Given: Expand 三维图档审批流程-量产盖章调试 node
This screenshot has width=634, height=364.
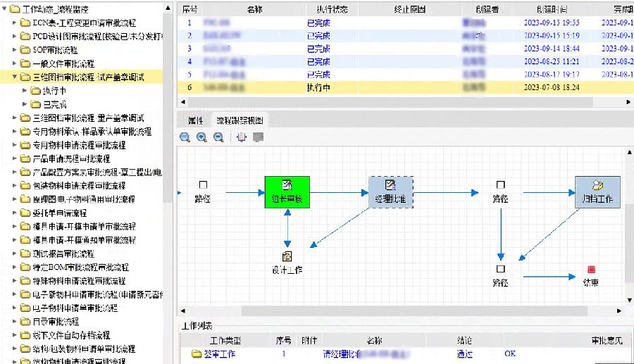Looking at the screenshot, I should 15,118.
